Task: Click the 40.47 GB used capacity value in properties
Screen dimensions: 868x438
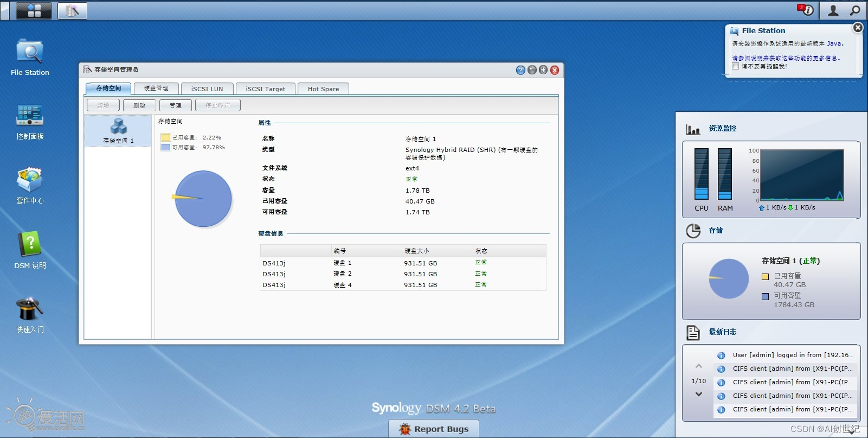Action: (420, 201)
